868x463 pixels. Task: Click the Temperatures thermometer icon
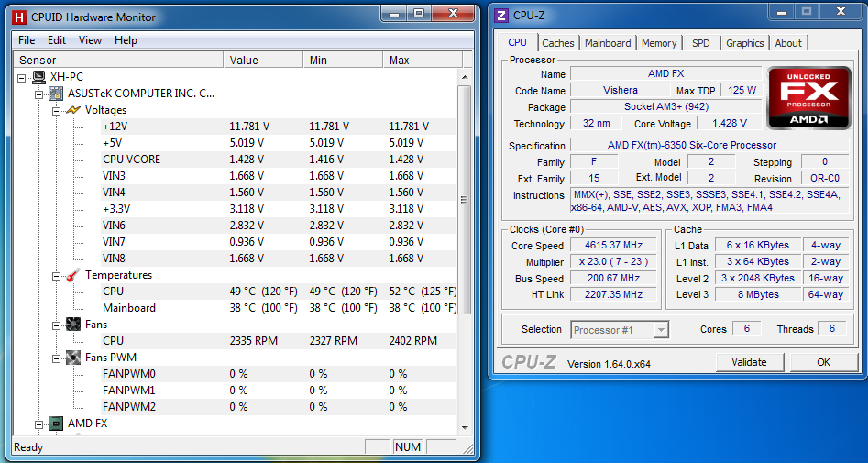click(x=73, y=275)
